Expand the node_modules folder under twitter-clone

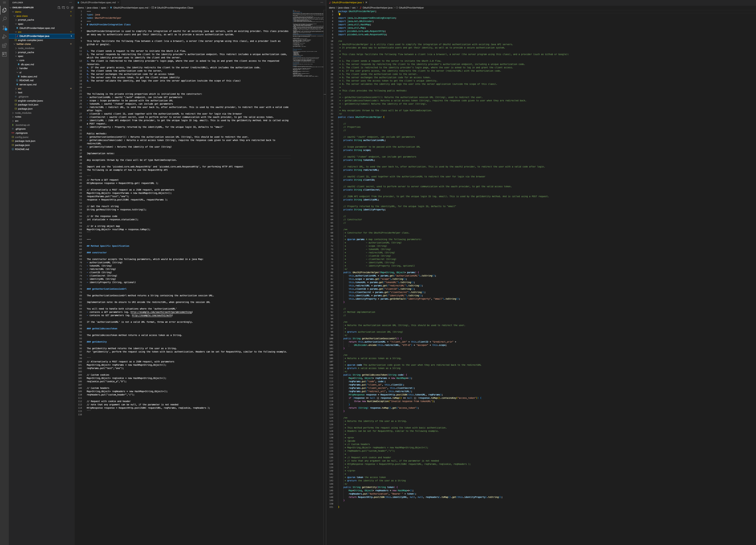[x=26, y=48]
